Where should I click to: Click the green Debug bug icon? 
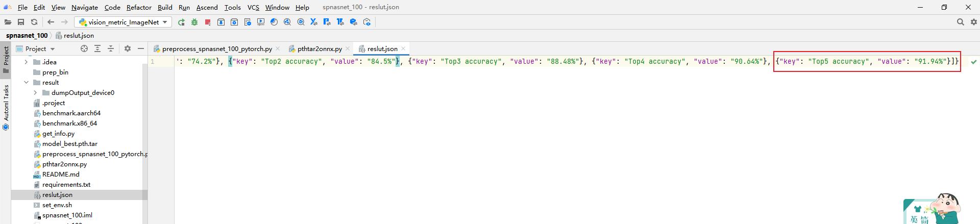pos(194,22)
